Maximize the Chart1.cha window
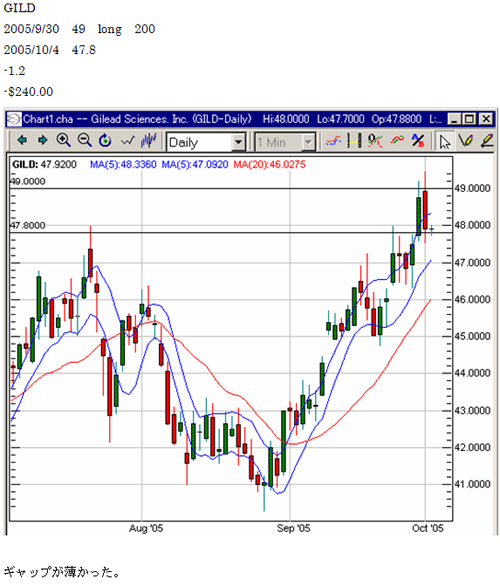Image resolution: width=500 pixels, height=586 pixels. [x=469, y=119]
